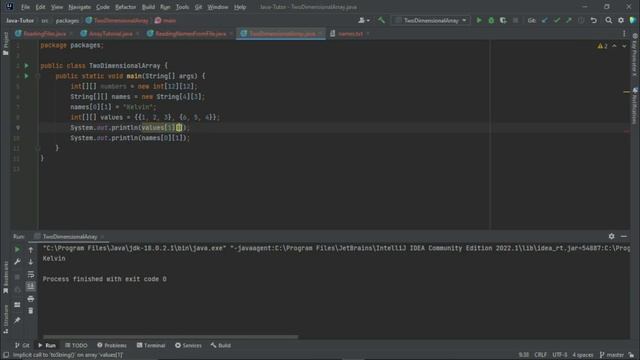
Task: Open the File menu
Action: click(x=25, y=7)
